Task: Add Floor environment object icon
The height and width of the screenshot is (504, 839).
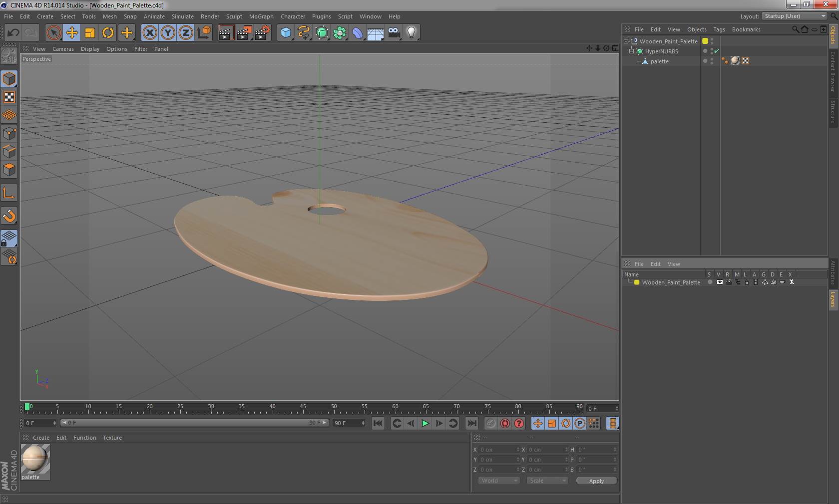Action: pyautogui.click(x=376, y=33)
